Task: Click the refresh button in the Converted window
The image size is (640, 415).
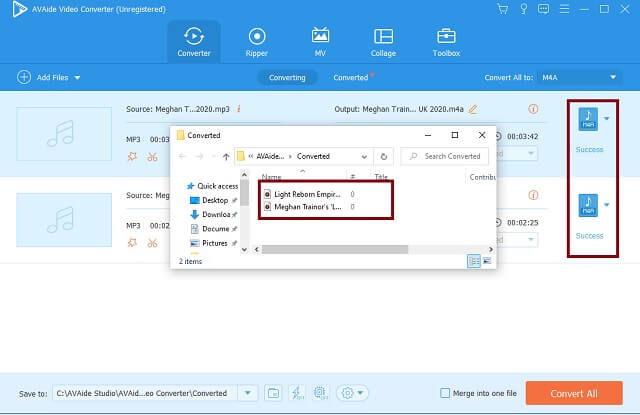Action: coord(384,156)
